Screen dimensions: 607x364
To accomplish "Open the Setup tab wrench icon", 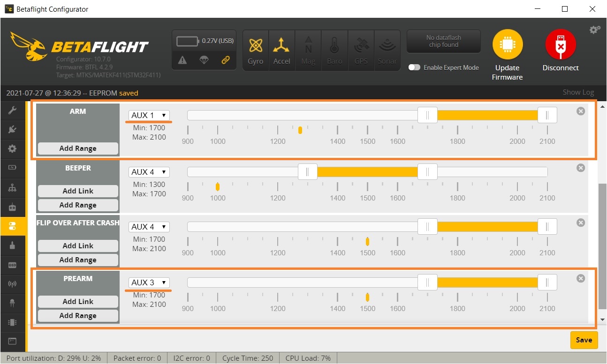I will pyautogui.click(x=13, y=111).
